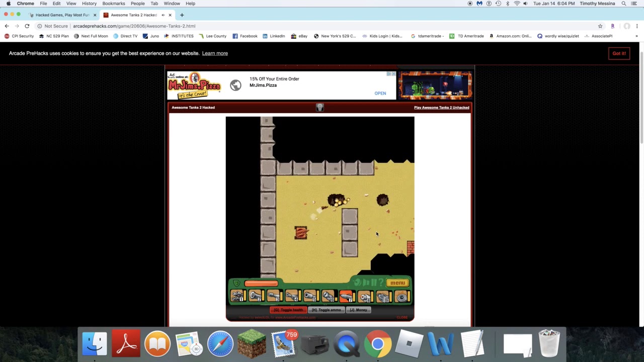Open game help question mark

click(x=381, y=282)
